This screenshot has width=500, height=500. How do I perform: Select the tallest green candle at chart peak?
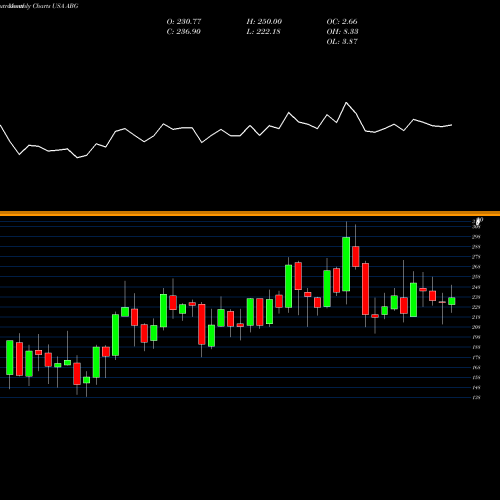pos(346,264)
